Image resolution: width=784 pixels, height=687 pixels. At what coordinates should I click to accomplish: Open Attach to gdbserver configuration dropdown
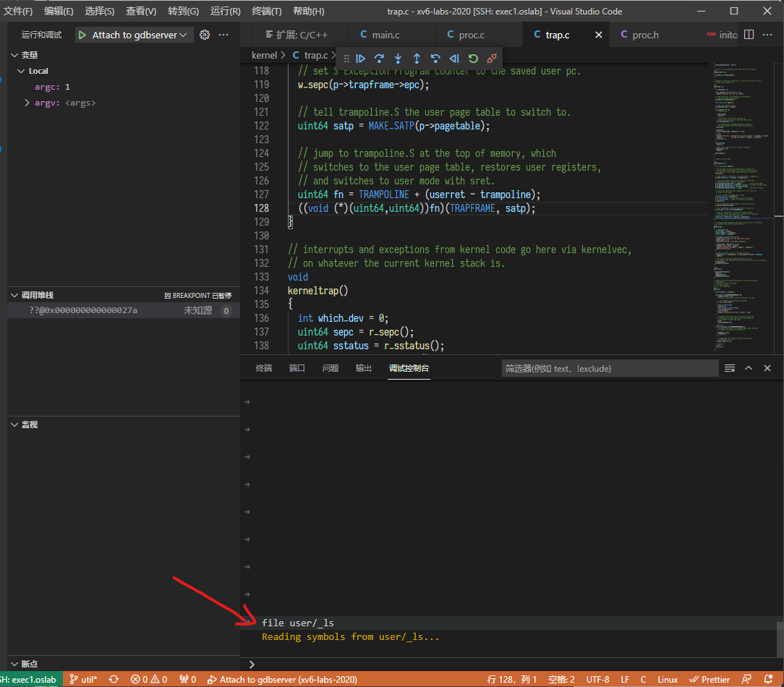coord(139,35)
